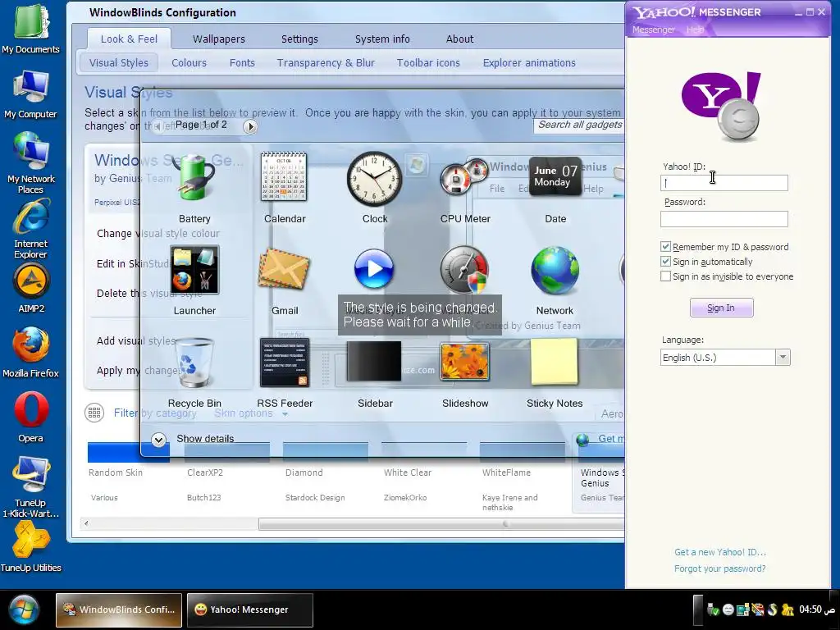Select the Date gadget showing June 07
The height and width of the screenshot is (630, 840).
point(555,177)
